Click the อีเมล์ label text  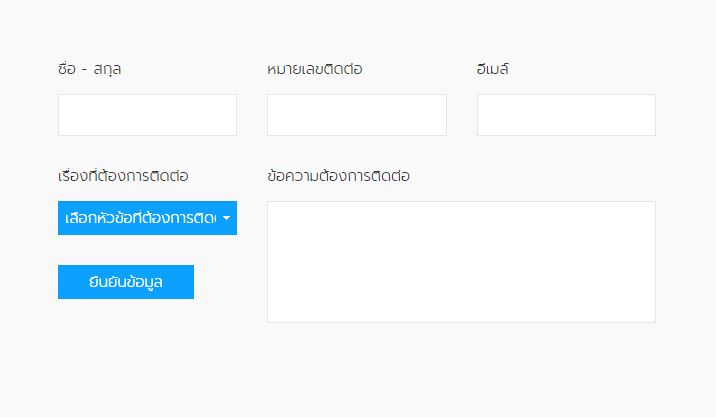point(494,70)
